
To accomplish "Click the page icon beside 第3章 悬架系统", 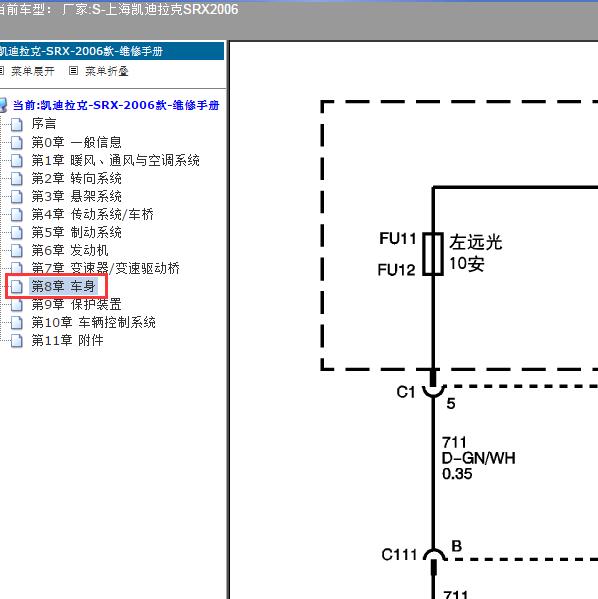I will tap(16, 196).
